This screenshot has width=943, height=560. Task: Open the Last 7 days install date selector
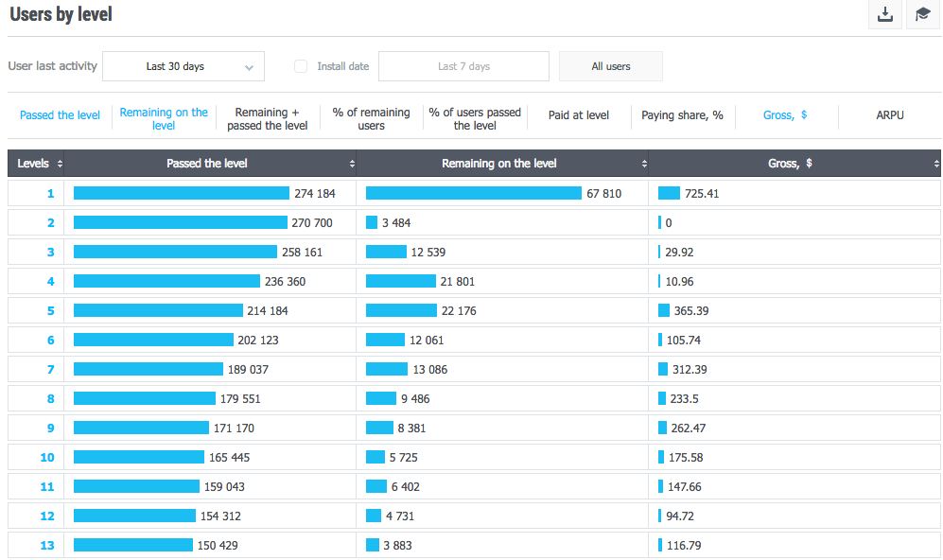[x=463, y=66]
